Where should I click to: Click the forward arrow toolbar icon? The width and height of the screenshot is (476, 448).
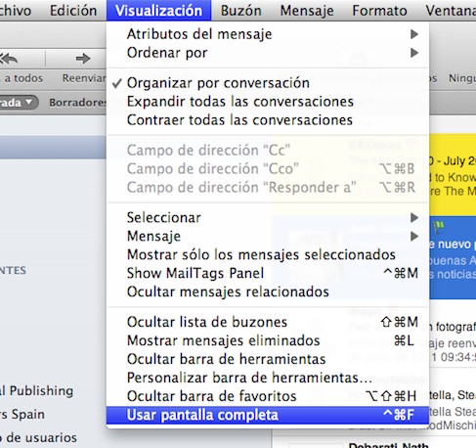tap(83, 59)
